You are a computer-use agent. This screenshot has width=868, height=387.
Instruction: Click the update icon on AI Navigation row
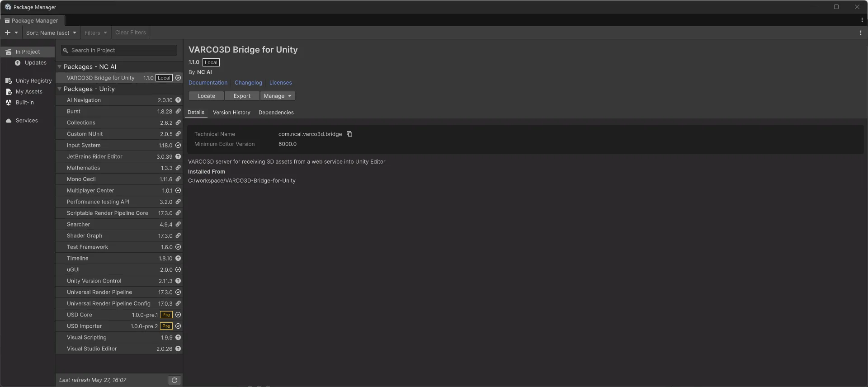click(178, 100)
